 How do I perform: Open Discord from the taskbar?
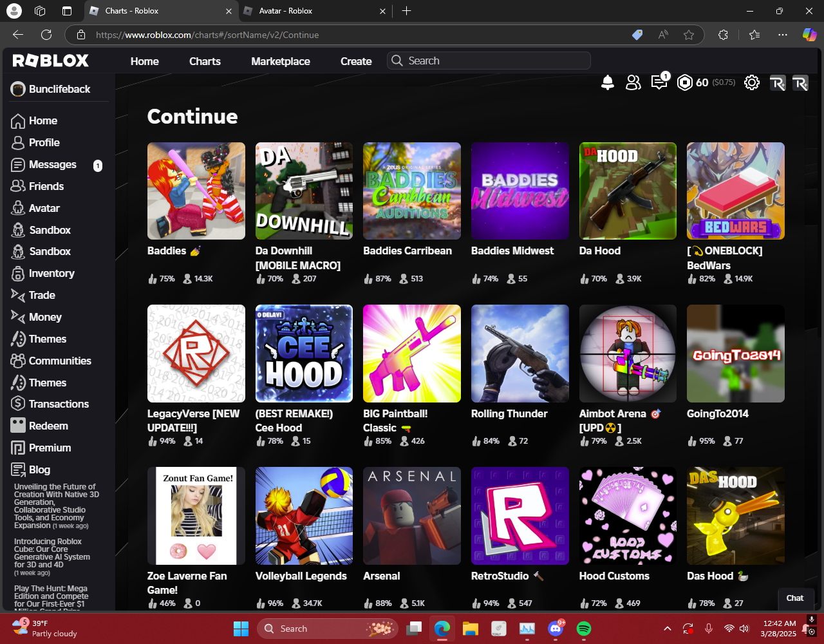555,629
